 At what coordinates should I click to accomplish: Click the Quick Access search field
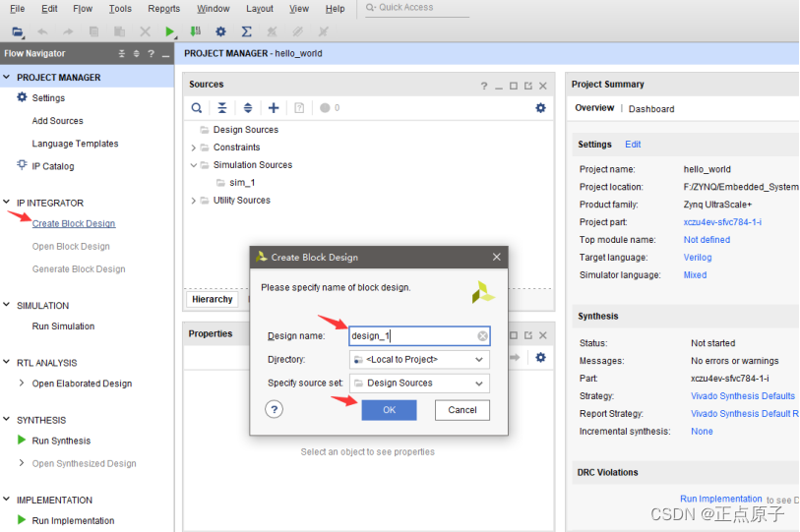point(417,8)
